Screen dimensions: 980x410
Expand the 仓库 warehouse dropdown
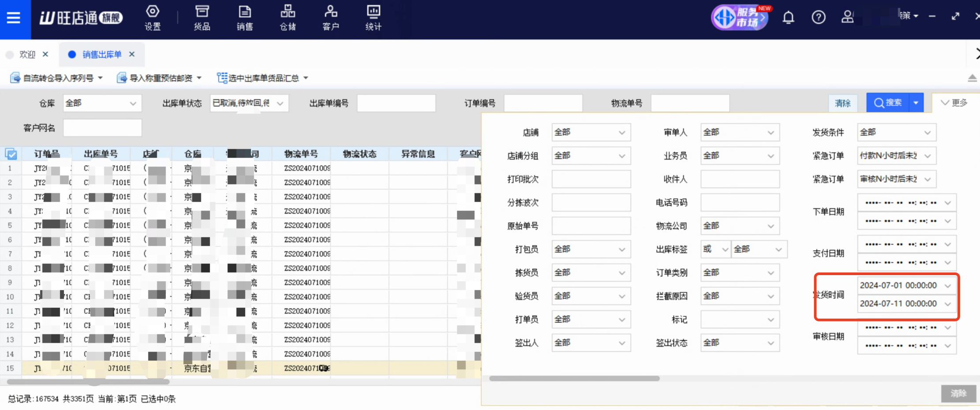click(102, 103)
